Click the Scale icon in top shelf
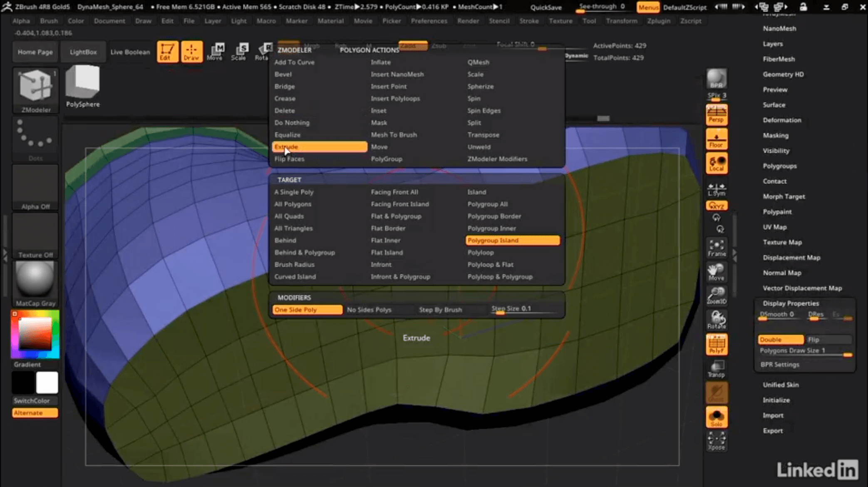This screenshot has width=868, height=487. tap(239, 52)
